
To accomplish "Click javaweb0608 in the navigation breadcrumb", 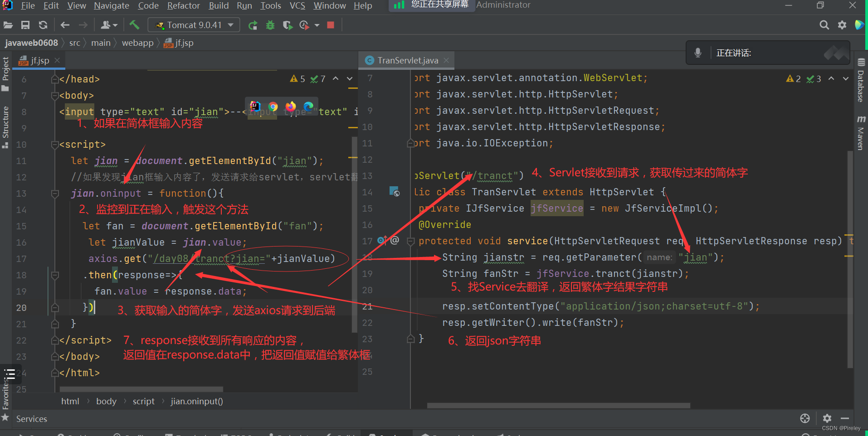I will click(31, 43).
